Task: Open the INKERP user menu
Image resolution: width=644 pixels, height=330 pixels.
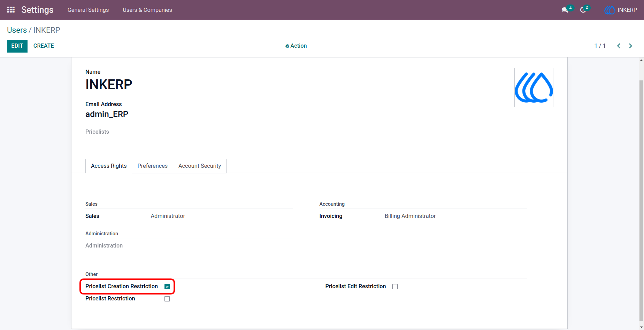Action: pos(621,10)
